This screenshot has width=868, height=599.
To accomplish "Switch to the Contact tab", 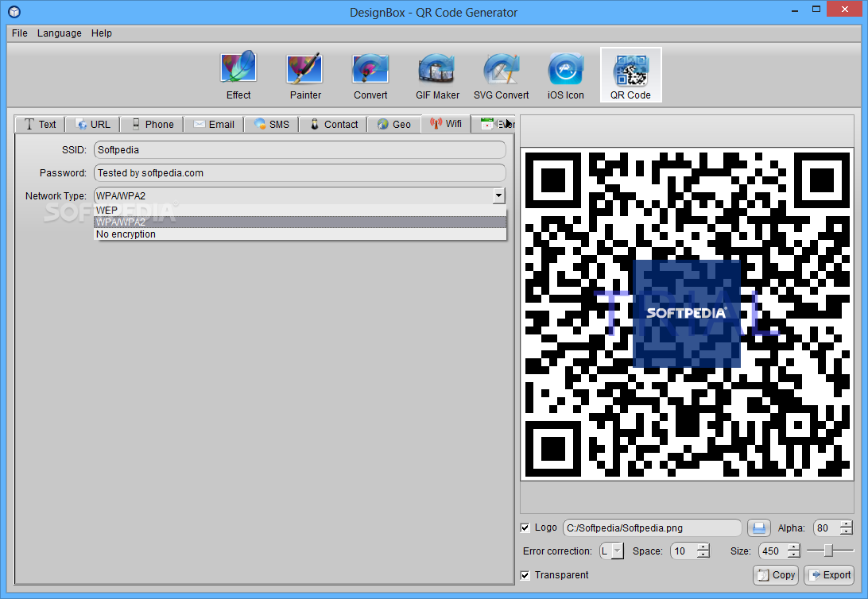I will tap(333, 125).
